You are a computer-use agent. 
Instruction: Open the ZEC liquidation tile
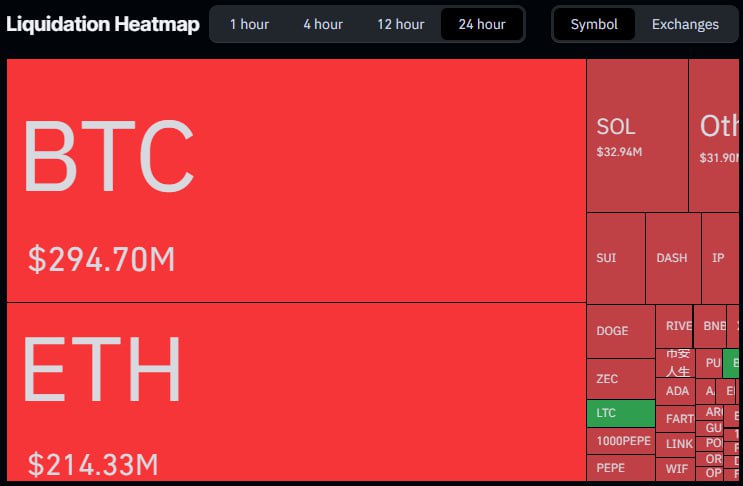tap(620, 379)
